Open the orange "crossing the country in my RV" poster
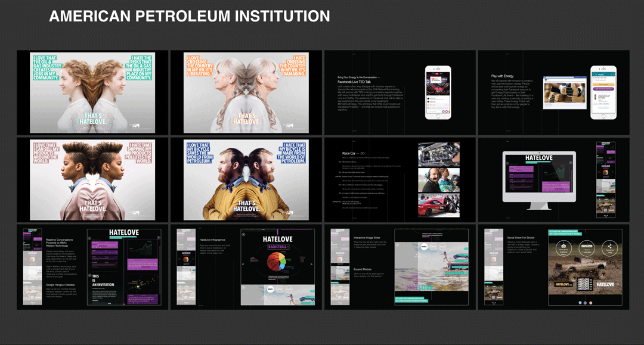Viewport: 644px width, 345px height. (246, 93)
